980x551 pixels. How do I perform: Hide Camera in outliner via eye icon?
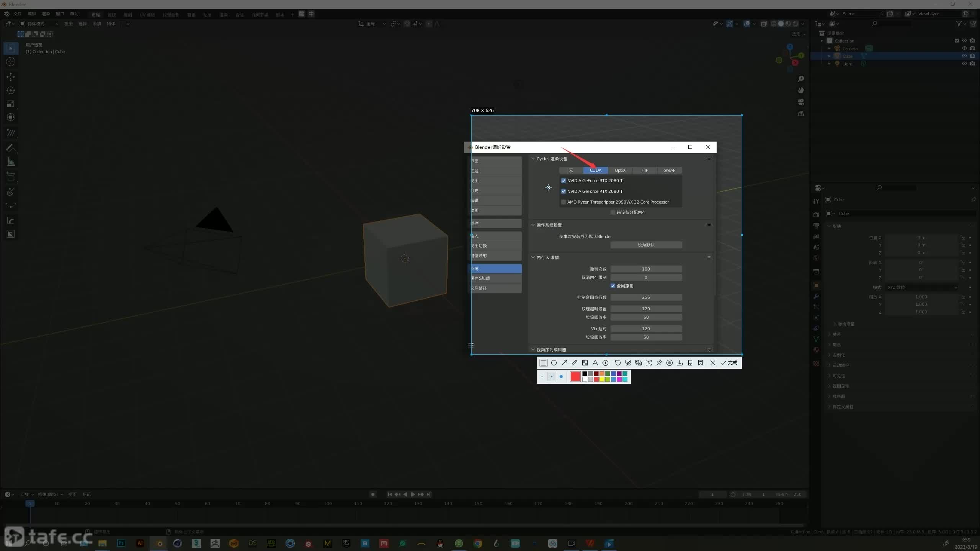(964, 48)
